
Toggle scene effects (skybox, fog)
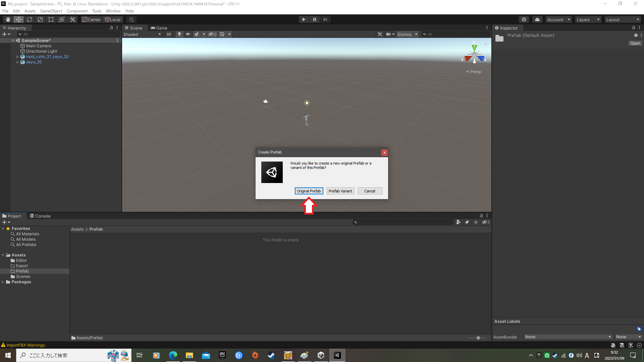[x=197, y=34]
